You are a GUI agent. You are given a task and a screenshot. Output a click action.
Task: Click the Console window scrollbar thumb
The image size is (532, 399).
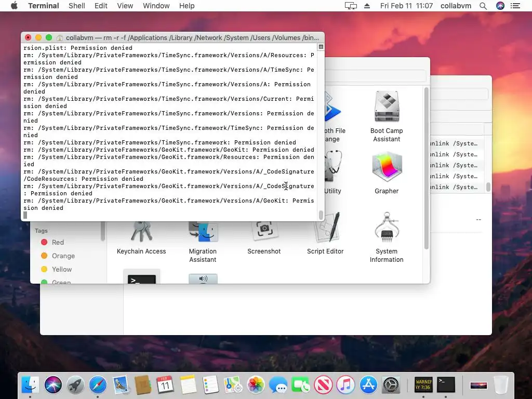coord(488,187)
